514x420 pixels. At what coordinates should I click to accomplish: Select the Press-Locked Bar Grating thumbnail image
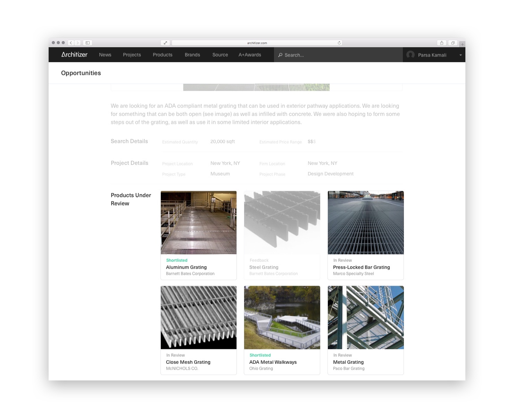[x=366, y=222]
